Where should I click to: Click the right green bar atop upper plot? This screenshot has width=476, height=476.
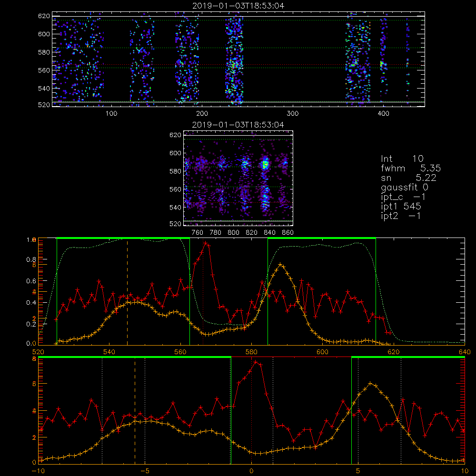[322, 238]
